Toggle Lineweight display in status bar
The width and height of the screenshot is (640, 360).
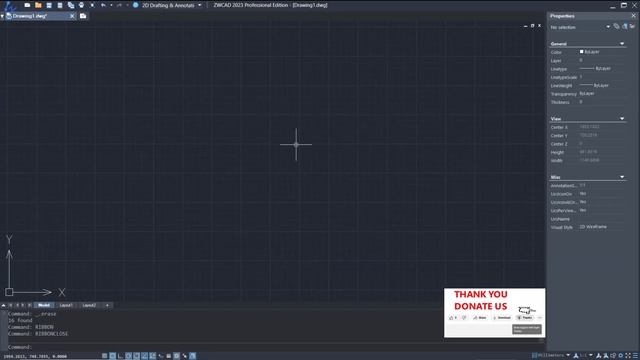click(x=168, y=356)
